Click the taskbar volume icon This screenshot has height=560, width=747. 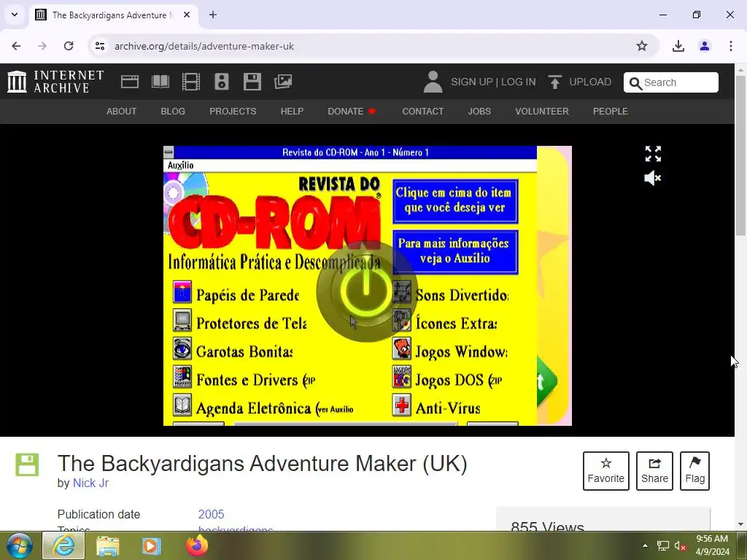click(x=680, y=546)
